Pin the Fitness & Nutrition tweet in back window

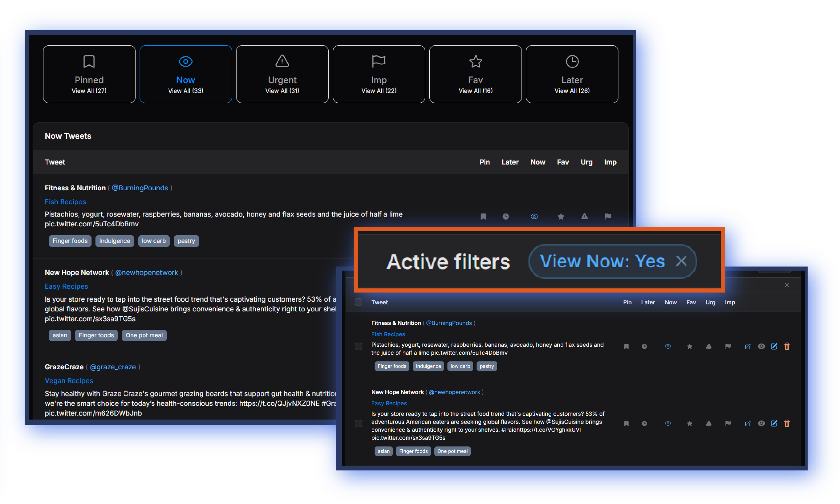pos(483,216)
